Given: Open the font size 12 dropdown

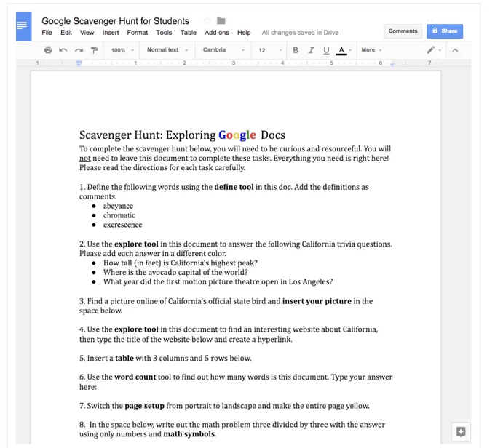Looking at the screenshot, I should pyautogui.click(x=270, y=50).
